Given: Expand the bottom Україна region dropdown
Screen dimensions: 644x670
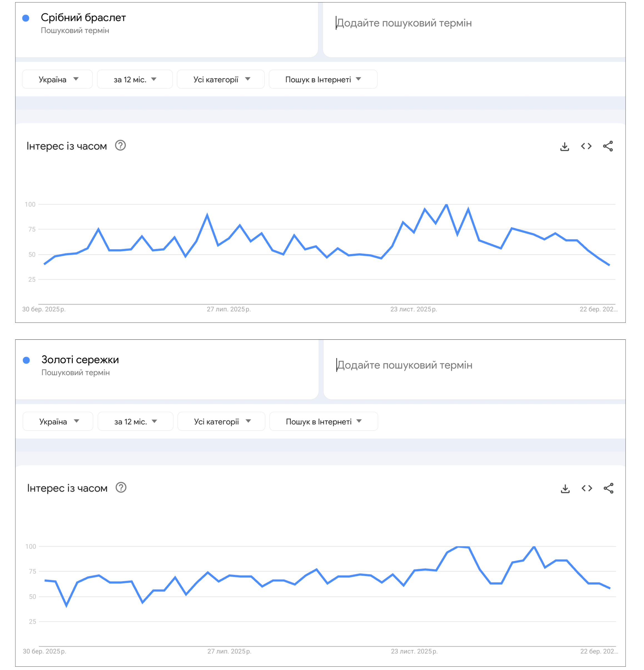Looking at the screenshot, I should pyautogui.click(x=58, y=421).
